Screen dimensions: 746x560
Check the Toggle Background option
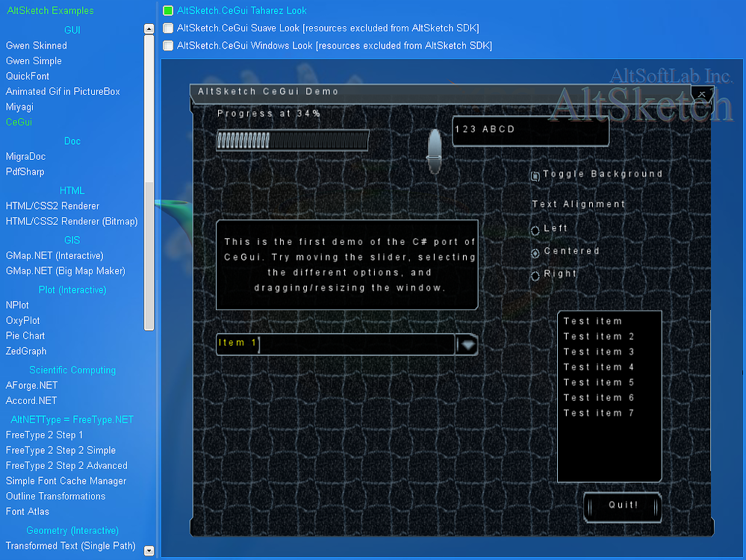[535, 176]
